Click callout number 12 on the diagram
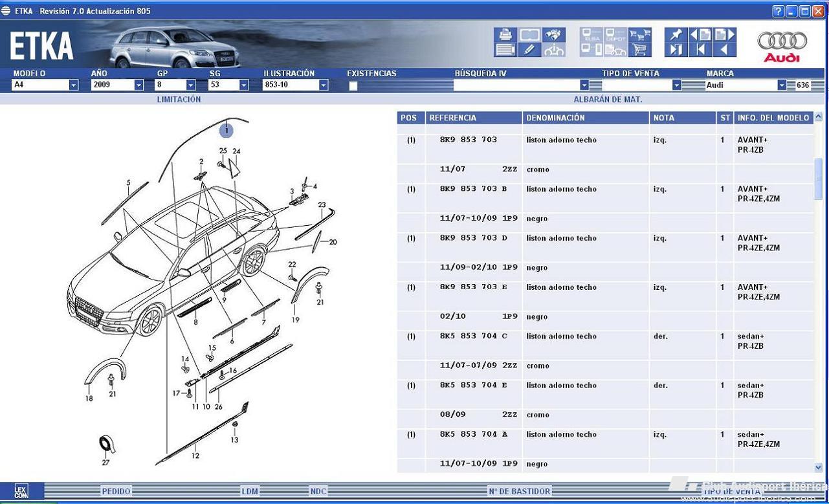Image resolution: width=829 pixels, height=504 pixels. (195, 455)
